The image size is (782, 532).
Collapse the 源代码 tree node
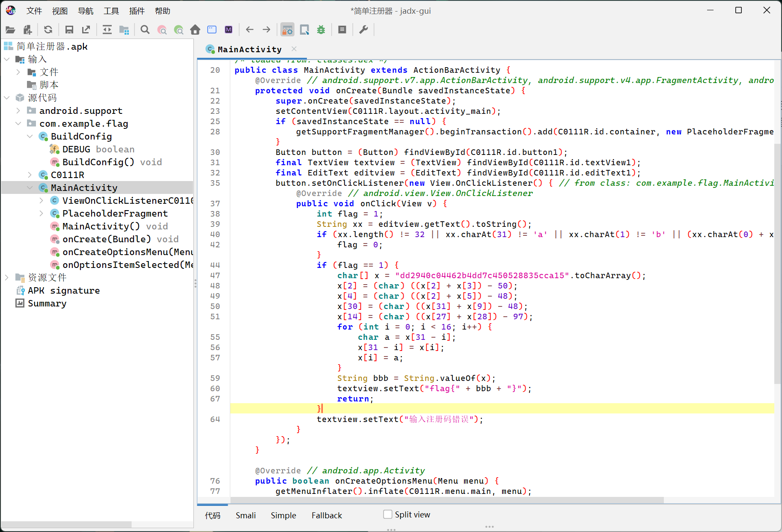[x=7, y=98]
